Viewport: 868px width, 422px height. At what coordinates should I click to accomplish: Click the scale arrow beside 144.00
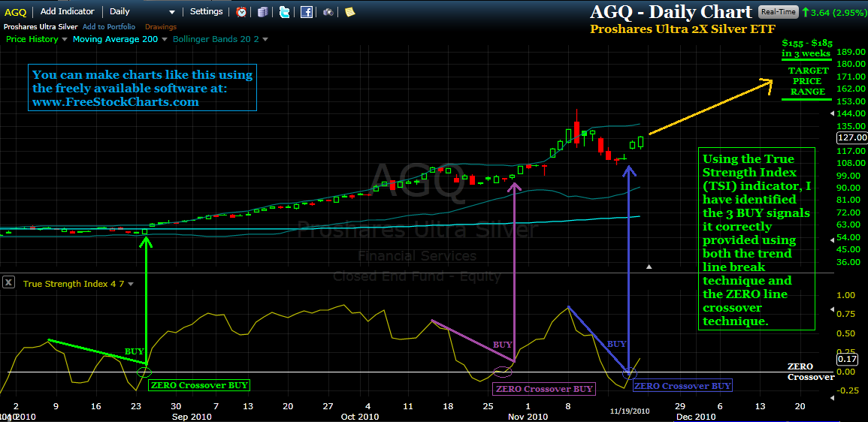[833, 113]
